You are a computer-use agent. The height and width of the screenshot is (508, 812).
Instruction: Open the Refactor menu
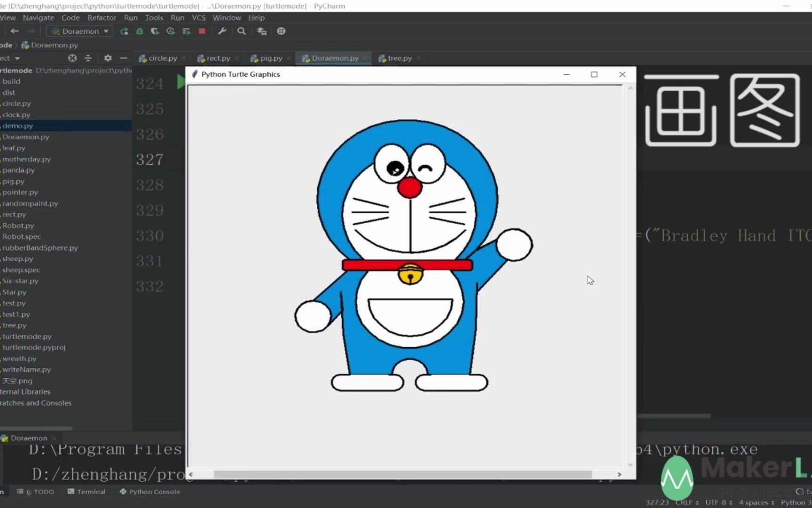101,17
